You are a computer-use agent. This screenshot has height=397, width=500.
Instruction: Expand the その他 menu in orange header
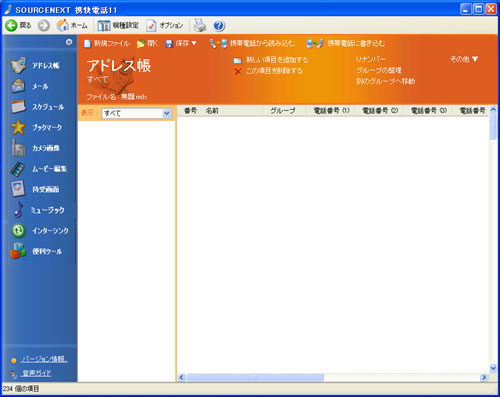pos(464,59)
